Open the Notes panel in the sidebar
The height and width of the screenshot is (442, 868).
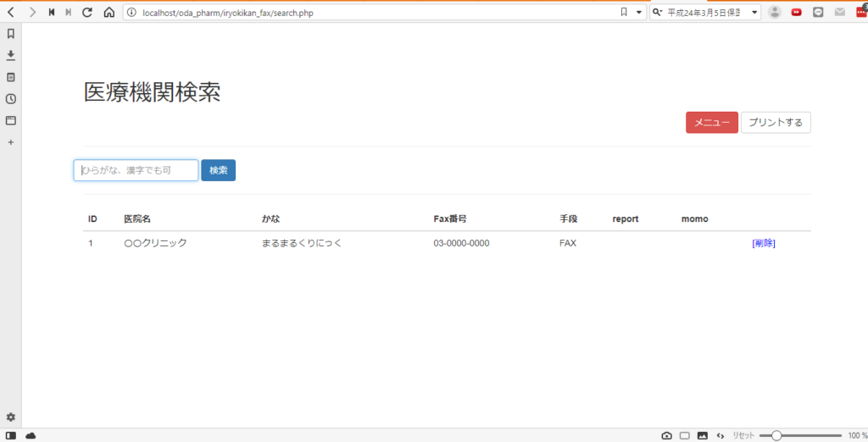(x=11, y=77)
